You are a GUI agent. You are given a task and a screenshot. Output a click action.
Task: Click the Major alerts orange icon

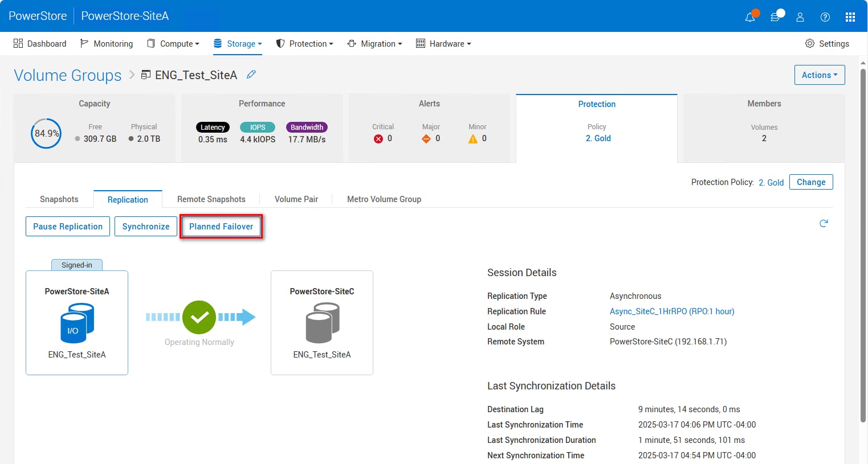point(426,139)
